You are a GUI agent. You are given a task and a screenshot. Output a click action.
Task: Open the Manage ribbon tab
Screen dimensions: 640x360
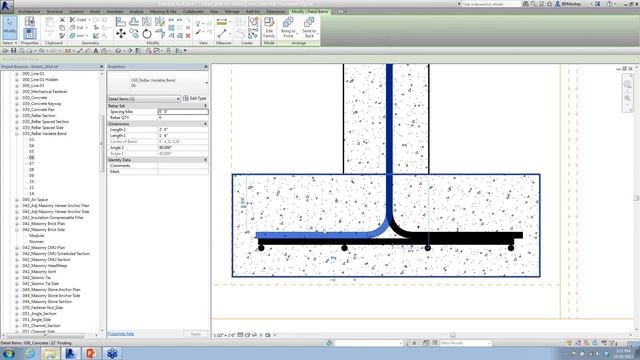tap(232, 11)
